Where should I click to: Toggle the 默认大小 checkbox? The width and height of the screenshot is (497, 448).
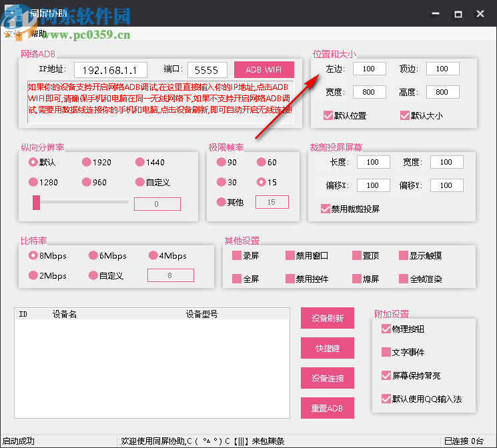(x=405, y=115)
